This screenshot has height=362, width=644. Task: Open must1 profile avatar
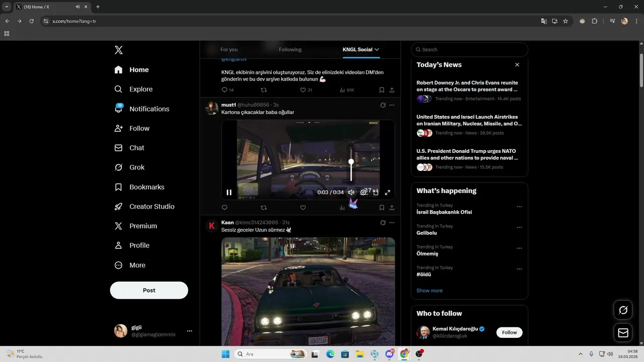click(x=212, y=108)
